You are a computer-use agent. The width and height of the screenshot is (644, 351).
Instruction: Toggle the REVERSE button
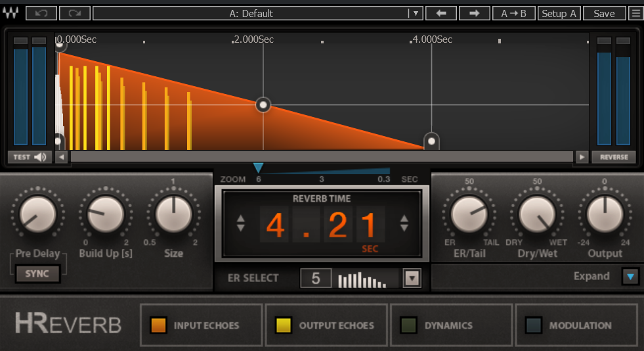point(614,157)
